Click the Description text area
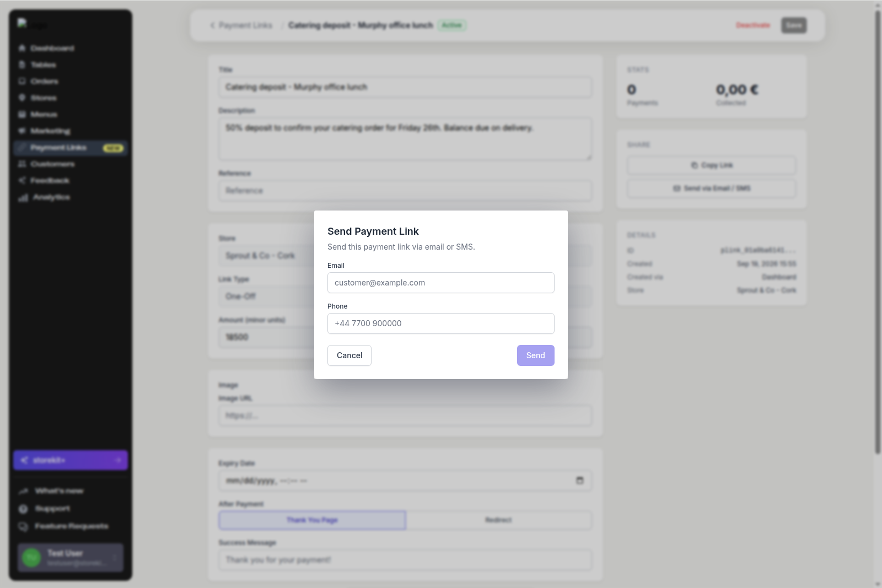This screenshot has width=882, height=588. point(405,139)
